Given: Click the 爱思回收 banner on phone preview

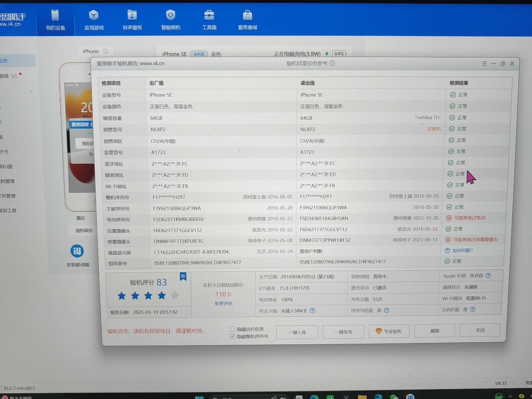Looking at the screenshot, I should (81, 124).
